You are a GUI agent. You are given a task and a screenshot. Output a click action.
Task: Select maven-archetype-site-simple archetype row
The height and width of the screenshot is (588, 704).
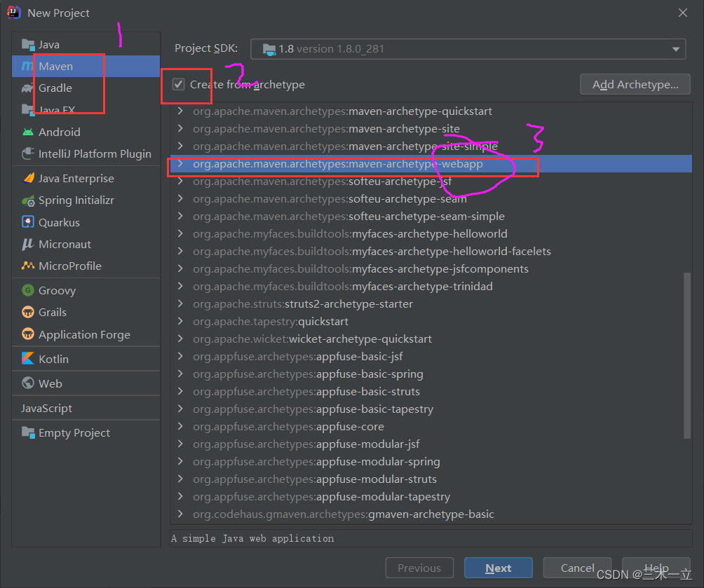click(x=431, y=146)
